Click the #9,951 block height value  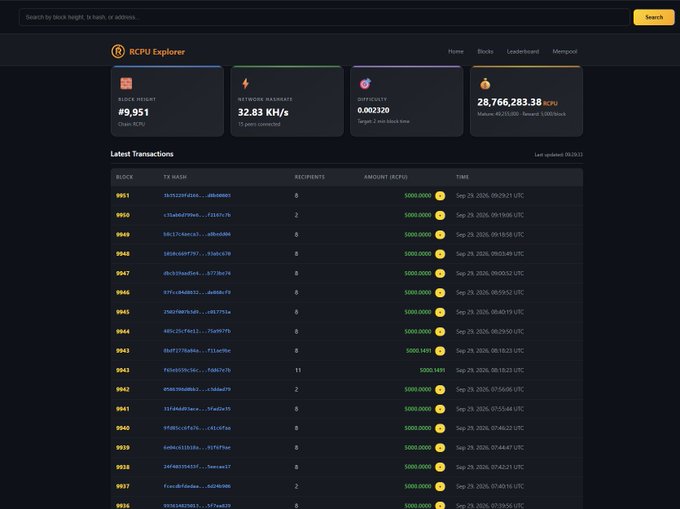coord(134,112)
